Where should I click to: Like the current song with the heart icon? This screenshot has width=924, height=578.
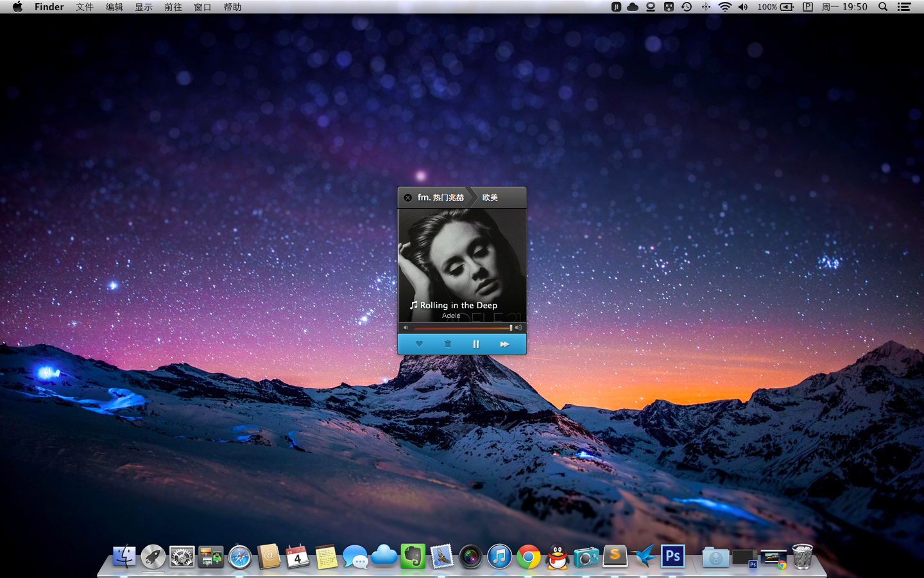[x=419, y=344]
